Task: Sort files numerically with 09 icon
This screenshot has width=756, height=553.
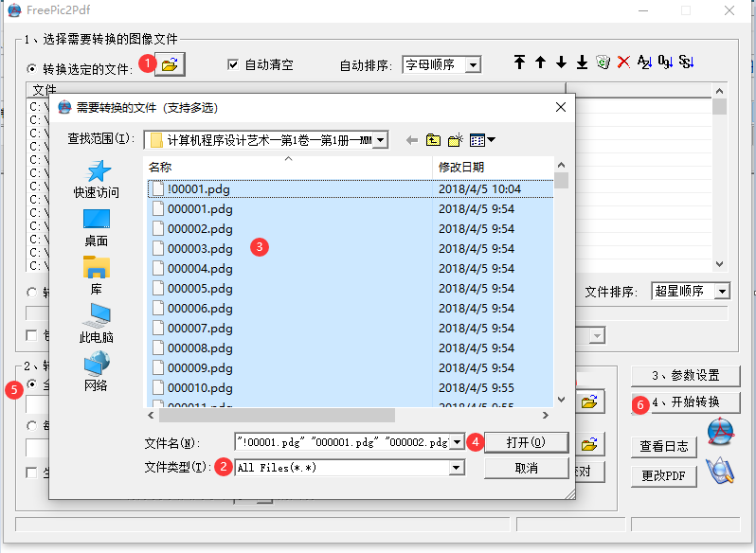Action: point(665,62)
